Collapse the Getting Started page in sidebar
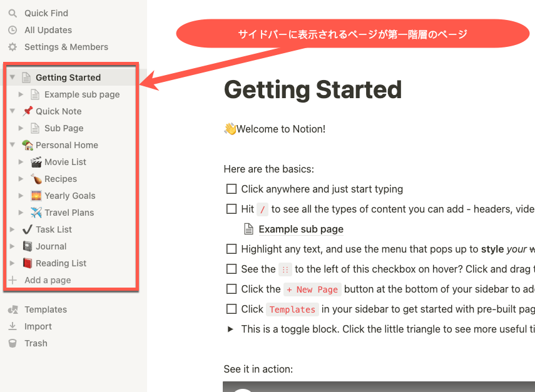 [x=13, y=78]
